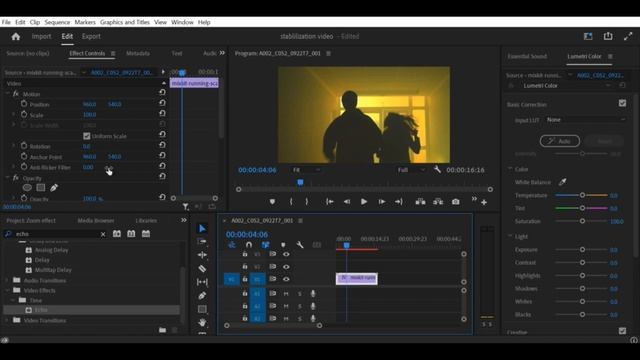640x360 pixels.
Task: Open the Input LUT dropdown
Action: [586, 120]
